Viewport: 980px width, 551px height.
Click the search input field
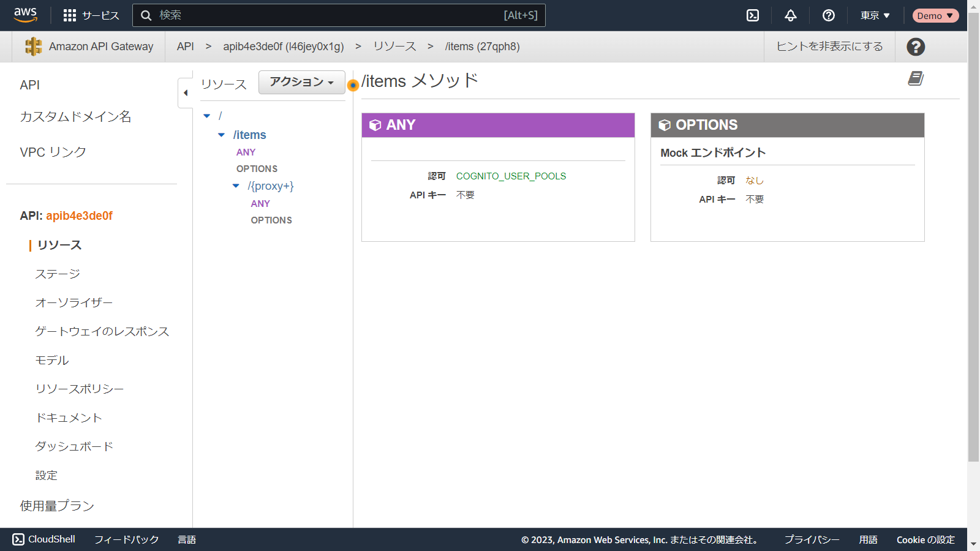(x=331, y=15)
